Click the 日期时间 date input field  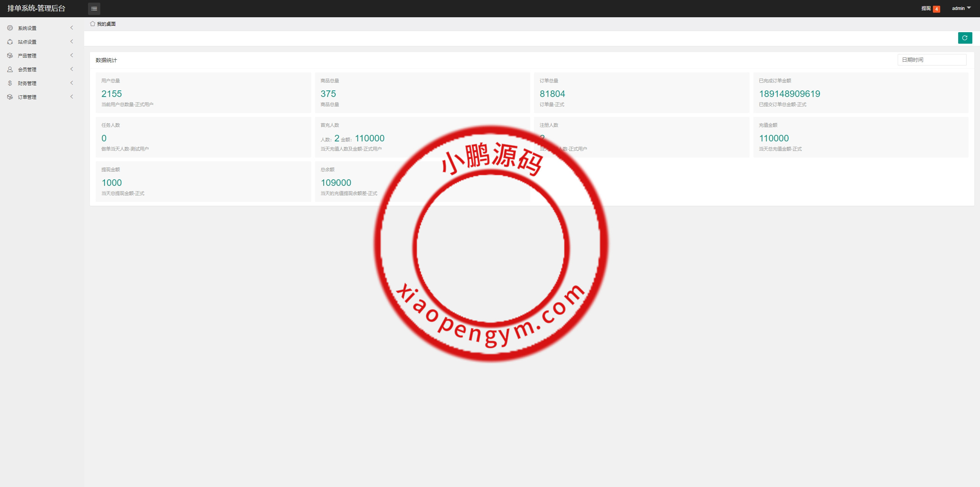point(931,60)
